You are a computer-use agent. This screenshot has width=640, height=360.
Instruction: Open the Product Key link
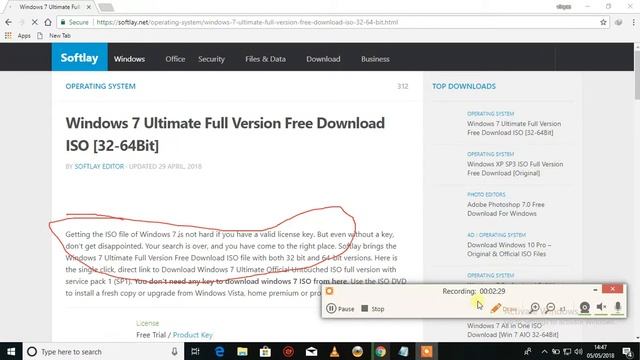(193, 335)
